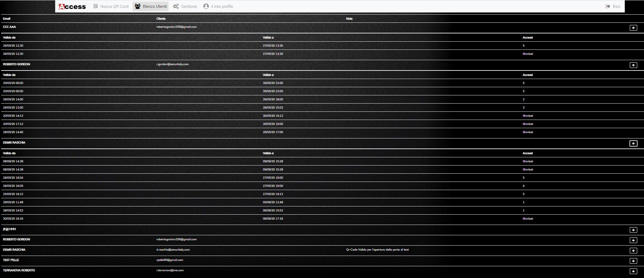This screenshot has height=278, width=644.
Task: Click the row starting 29/05/20 11:49
Action: click(x=322, y=202)
